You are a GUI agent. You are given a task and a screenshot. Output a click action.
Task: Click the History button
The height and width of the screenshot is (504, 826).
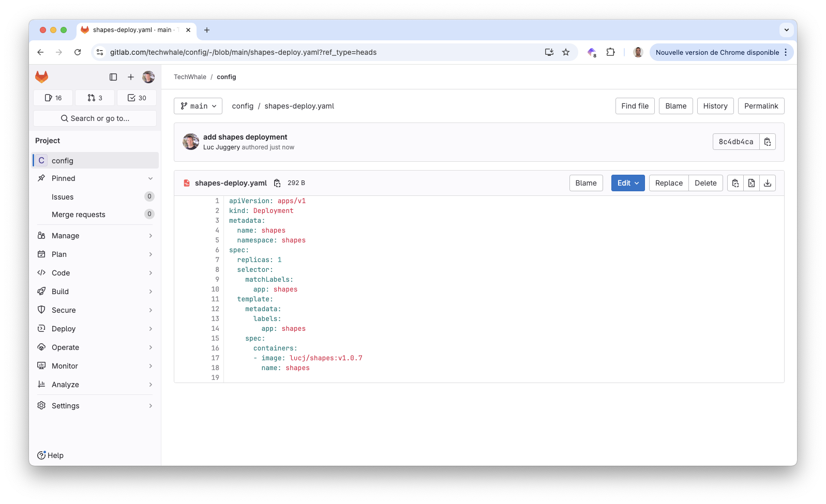coord(715,106)
